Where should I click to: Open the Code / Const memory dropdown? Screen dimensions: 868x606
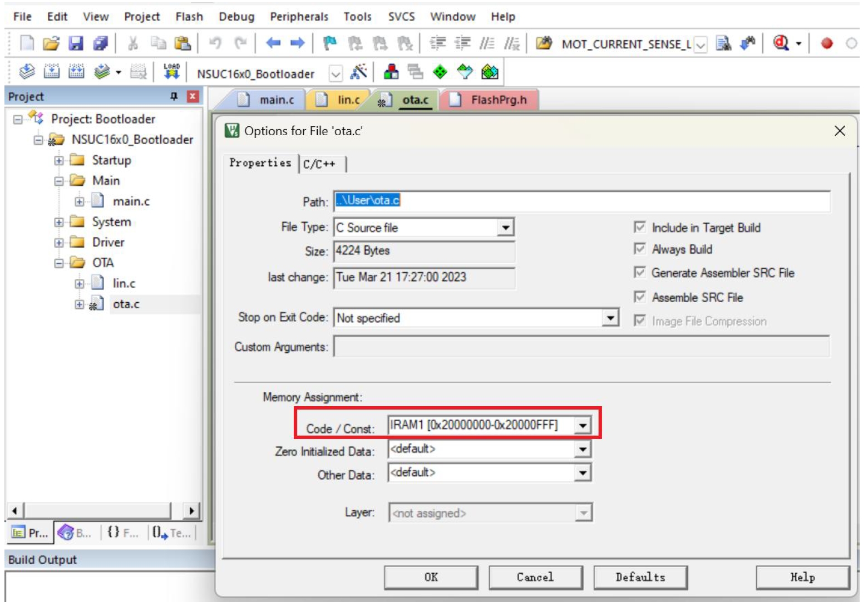tap(582, 426)
